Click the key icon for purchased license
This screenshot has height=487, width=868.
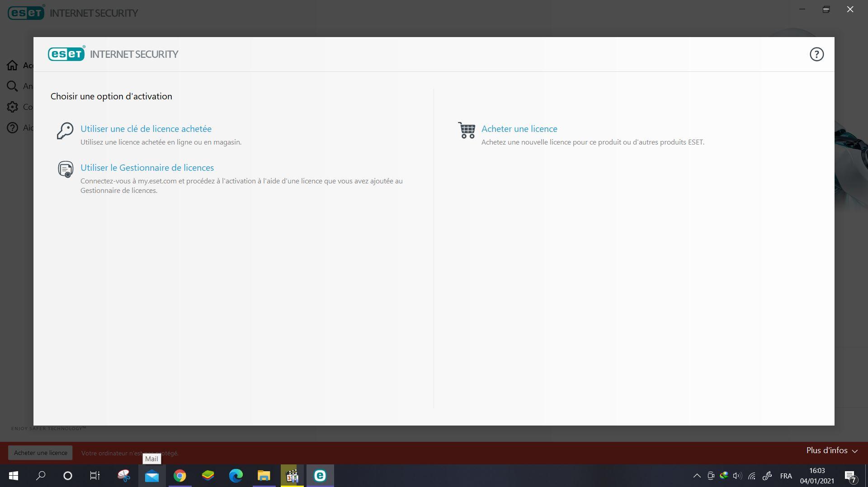pyautogui.click(x=65, y=131)
